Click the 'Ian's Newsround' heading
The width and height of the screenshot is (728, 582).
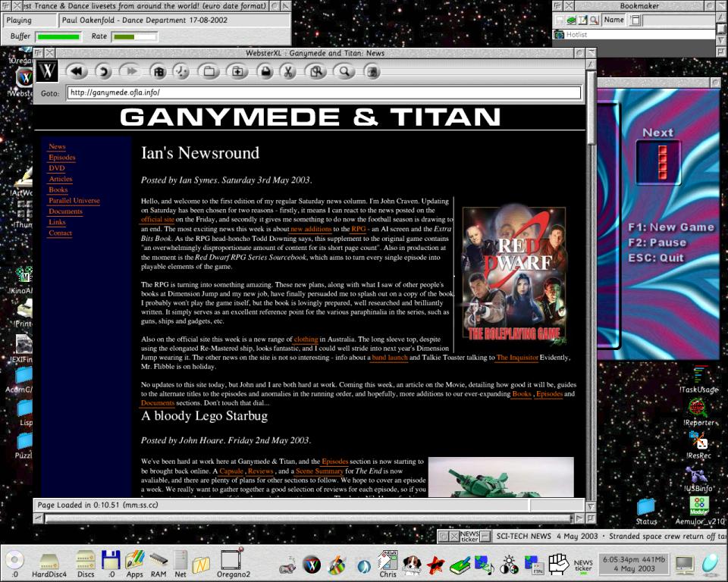tap(200, 153)
